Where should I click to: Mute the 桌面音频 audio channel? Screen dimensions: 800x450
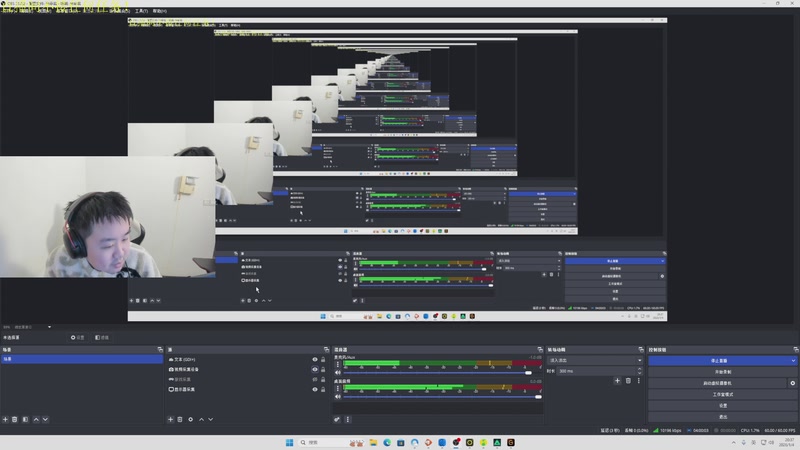pyautogui.click(x=337, y=396)
